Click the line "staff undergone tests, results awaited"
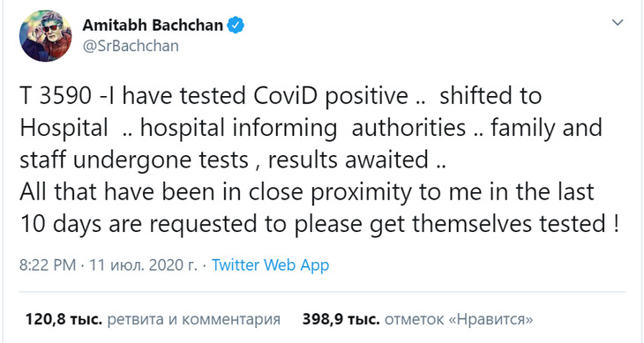 coord(233,160)
